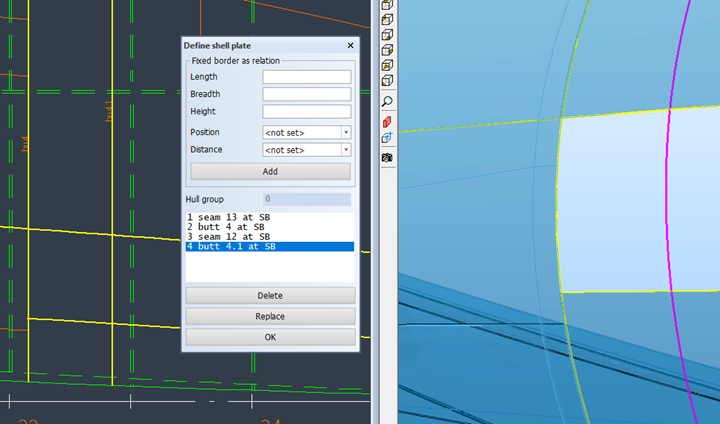720x424 pixels.
Task: Select list entry "1 seam 13 at SB"
Action: pos(228,217)
